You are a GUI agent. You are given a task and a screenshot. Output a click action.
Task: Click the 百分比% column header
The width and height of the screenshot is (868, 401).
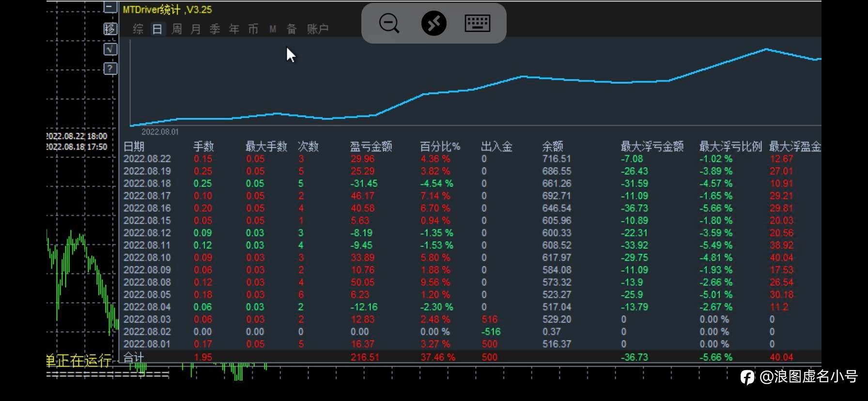pos(440,146)
